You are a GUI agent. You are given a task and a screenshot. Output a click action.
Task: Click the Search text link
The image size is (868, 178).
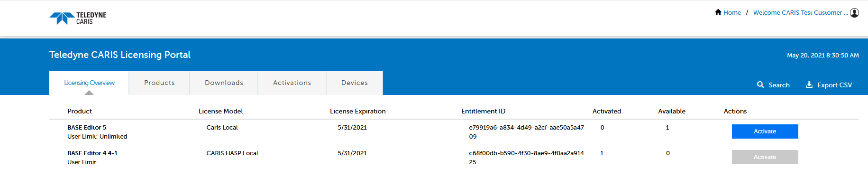[779, 85]
